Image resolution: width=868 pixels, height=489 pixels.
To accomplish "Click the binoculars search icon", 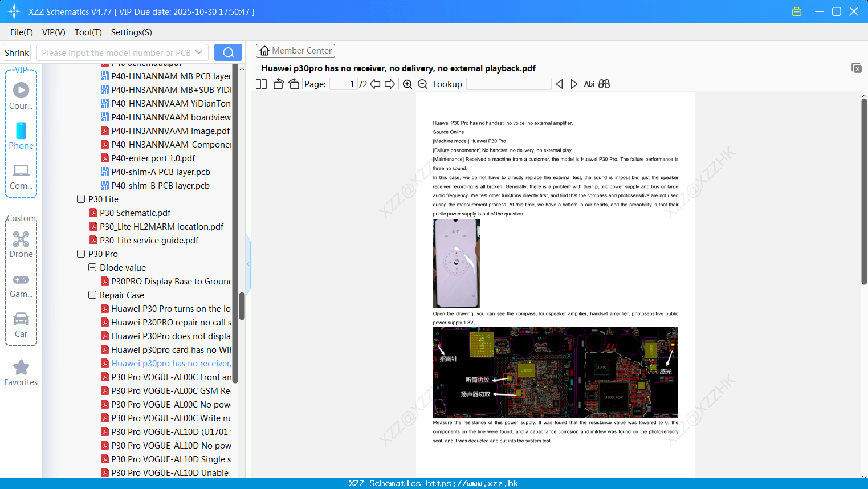I will tap(604, 84).
